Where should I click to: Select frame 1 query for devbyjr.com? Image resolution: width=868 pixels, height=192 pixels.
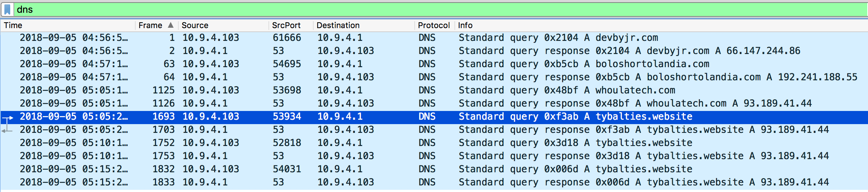(x=434, y=38)
